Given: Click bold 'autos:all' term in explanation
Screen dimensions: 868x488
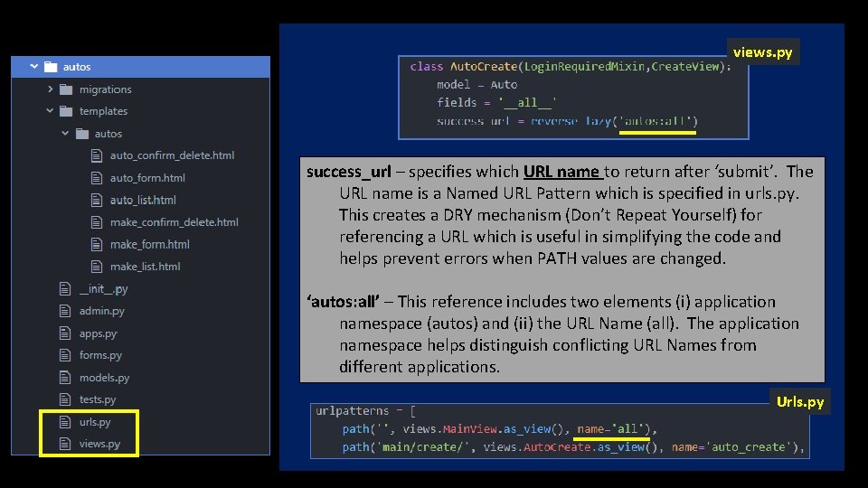Looking at the screenshot, I should pos(343,302).
